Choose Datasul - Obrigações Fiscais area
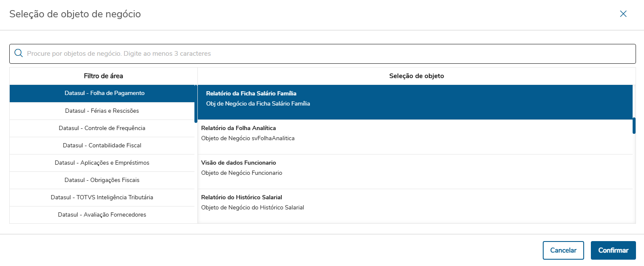 click(102, 180)
